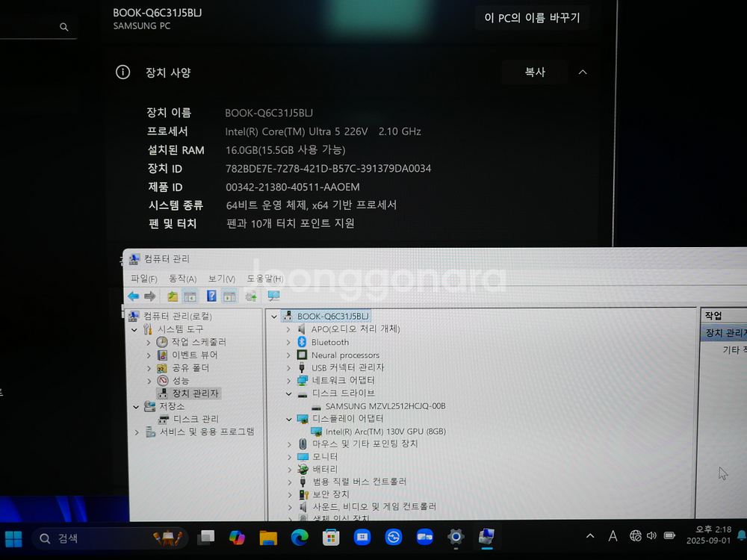This screenshot has width=747, height=560.
Task: Select APO(오디오 처리 개체) category
Action: [356, 329]
